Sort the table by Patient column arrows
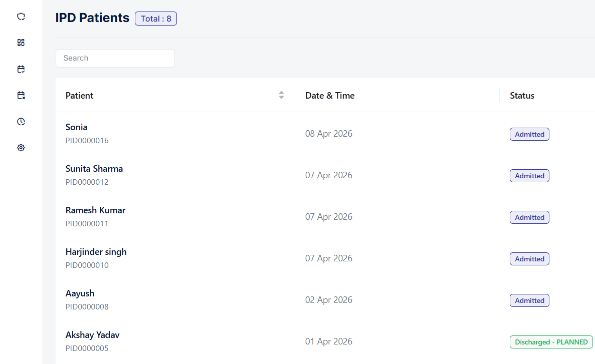This screenshot has width=595, height=364. [281, 95]
